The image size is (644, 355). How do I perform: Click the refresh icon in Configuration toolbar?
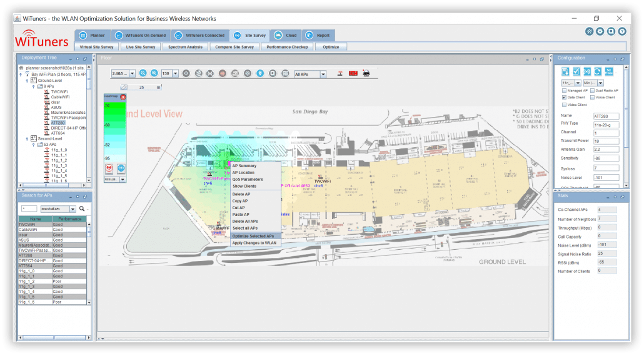pos(598,71)
